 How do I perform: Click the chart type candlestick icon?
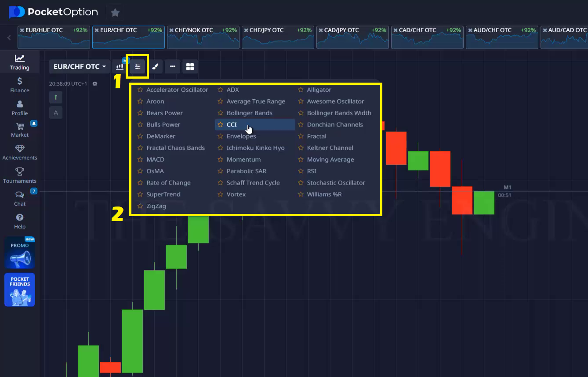pos(120,67)
